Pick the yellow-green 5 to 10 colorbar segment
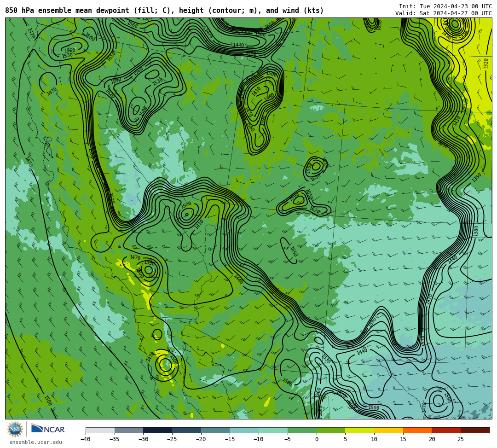 (x=360, y=430)
